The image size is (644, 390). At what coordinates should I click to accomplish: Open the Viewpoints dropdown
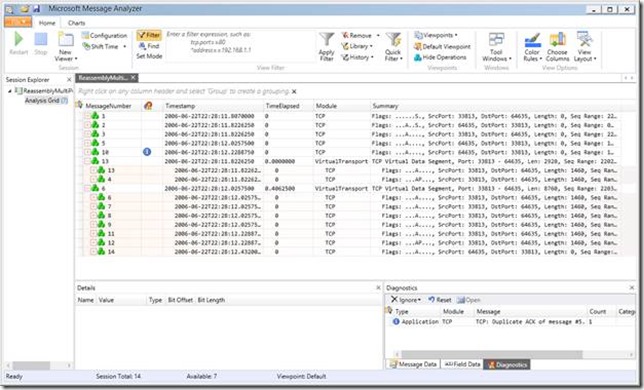436,35
